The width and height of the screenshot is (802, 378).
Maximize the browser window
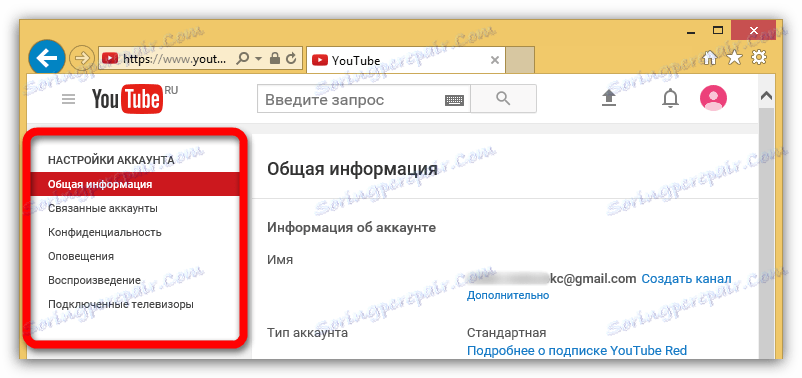click(719, 30)
